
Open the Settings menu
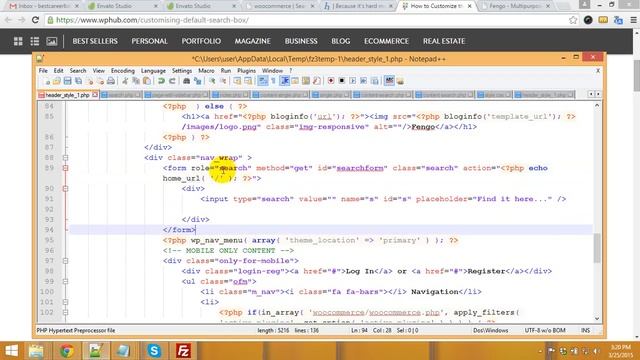182,71
